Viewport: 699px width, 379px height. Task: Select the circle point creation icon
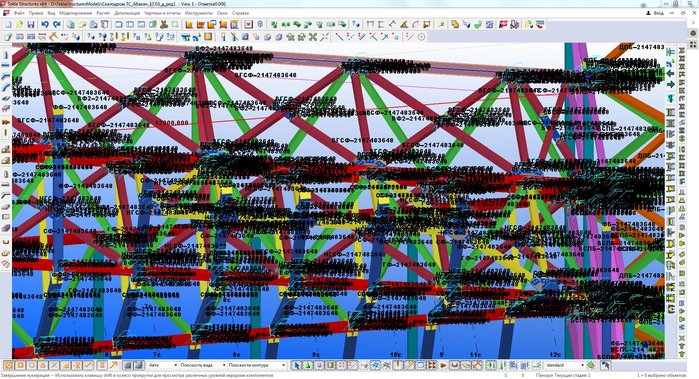click(x=421, y=37)
